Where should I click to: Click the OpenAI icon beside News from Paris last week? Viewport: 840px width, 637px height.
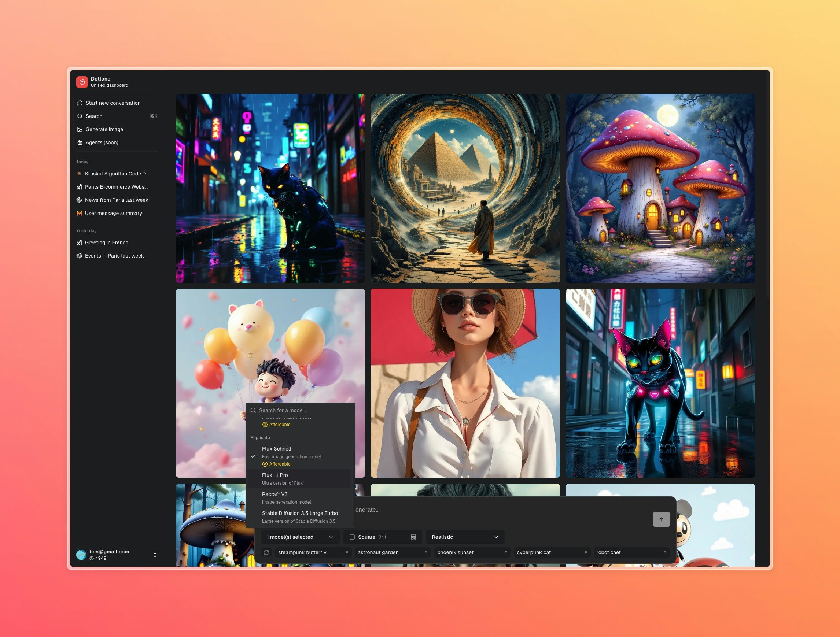pyautogui.click(x=80, y=200)
